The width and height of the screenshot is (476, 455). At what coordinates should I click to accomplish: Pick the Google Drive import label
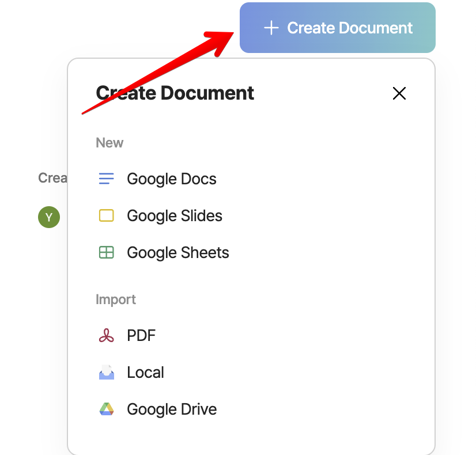[172, 409]
